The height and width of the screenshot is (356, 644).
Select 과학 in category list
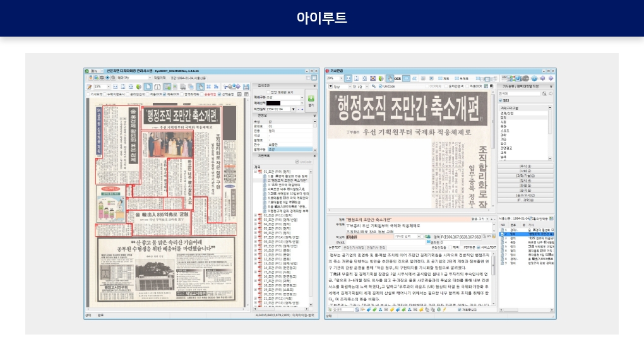click(504, 135)
